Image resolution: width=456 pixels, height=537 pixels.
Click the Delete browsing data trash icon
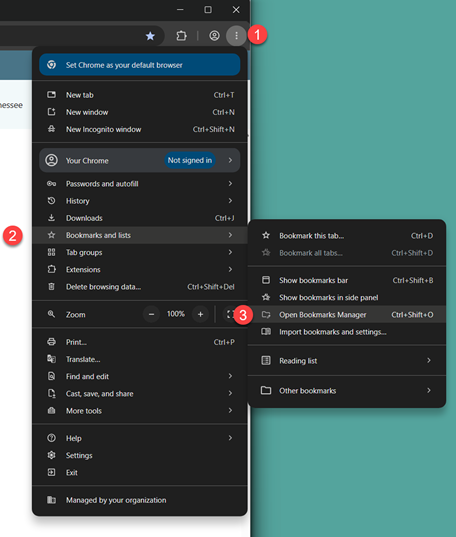[x=51, y=287]
